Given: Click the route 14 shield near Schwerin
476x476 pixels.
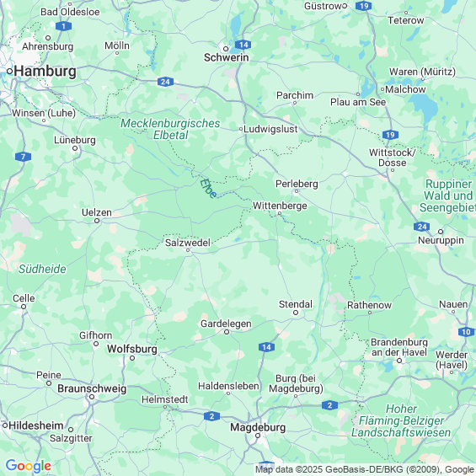Looking at the screenshot, I should pyautogui.click(x=243, y=45).
